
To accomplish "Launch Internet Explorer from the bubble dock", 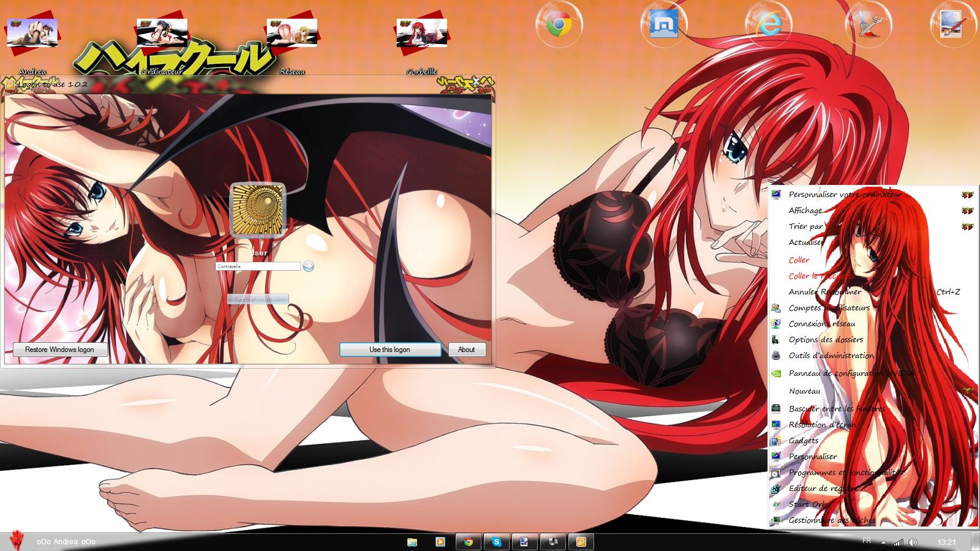I will [x=768, y=25].
